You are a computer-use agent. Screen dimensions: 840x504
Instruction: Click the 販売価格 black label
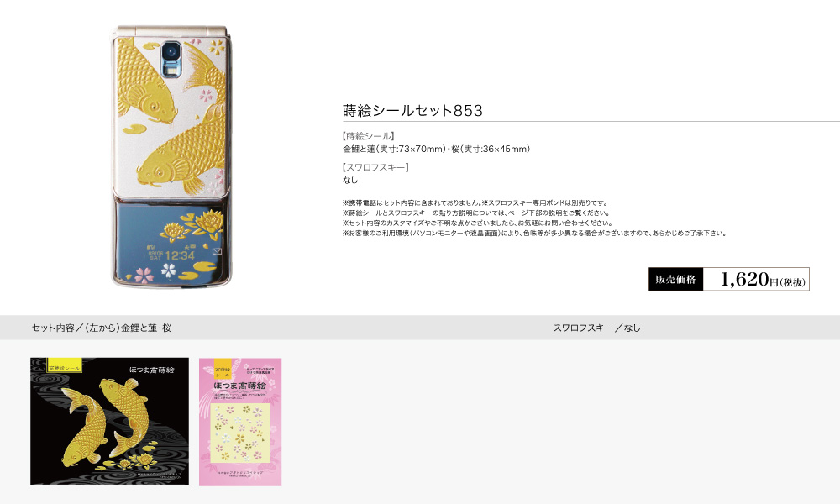pyautogui.click(x=675, y=279)
